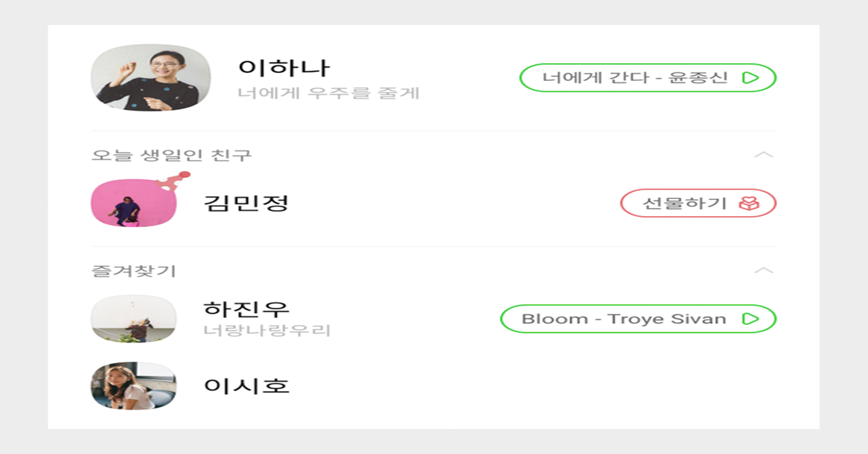Select the friend name 하진우

pyautogui.click(x=247, y=309)
